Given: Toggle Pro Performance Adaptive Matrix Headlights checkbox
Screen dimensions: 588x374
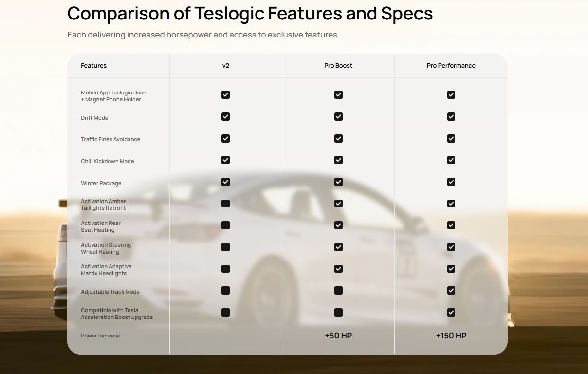Looking at the screenshot, I should coord(451,269).
